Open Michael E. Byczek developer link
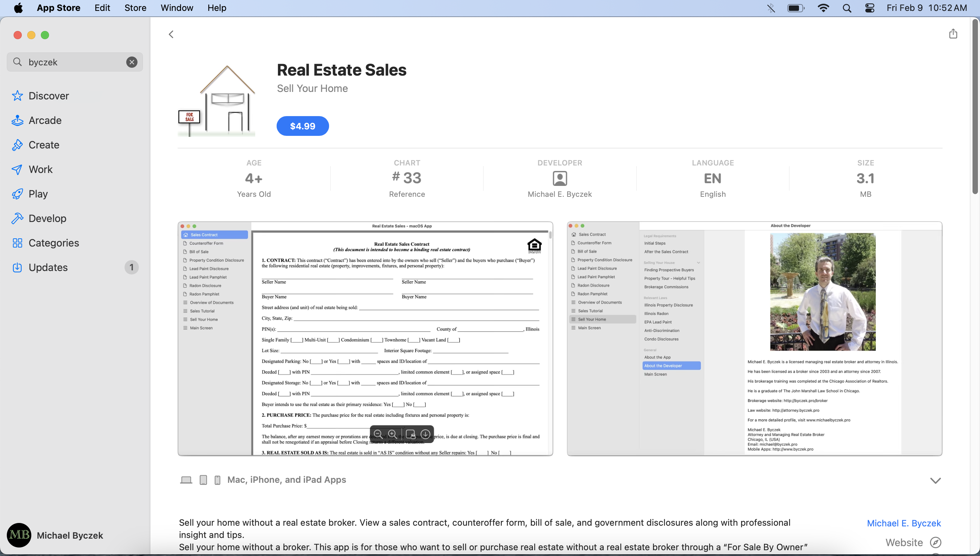This screenshot has width=980, height=556. point(904,523)
